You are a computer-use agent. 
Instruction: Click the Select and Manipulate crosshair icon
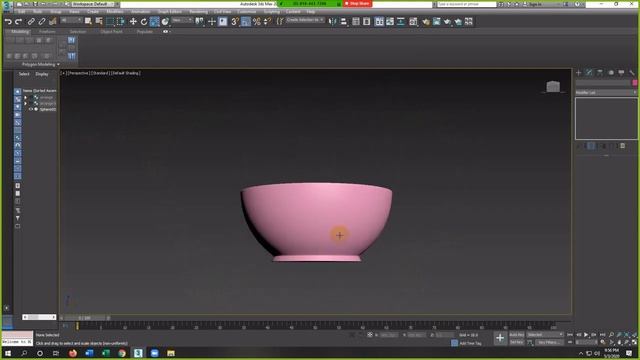pos(211,22)
